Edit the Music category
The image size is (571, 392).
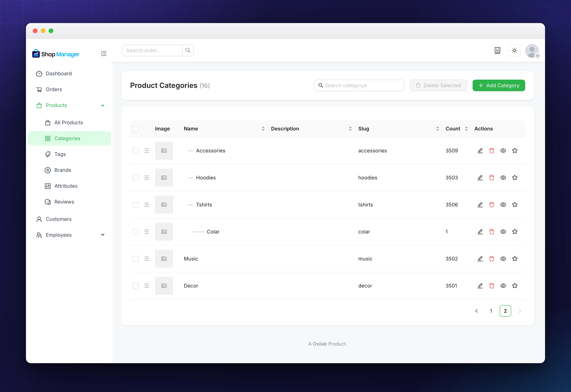(x=480, y=259)
